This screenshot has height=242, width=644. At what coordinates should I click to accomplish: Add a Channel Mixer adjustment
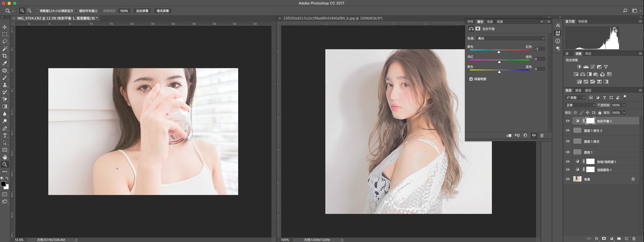point(602,74)
